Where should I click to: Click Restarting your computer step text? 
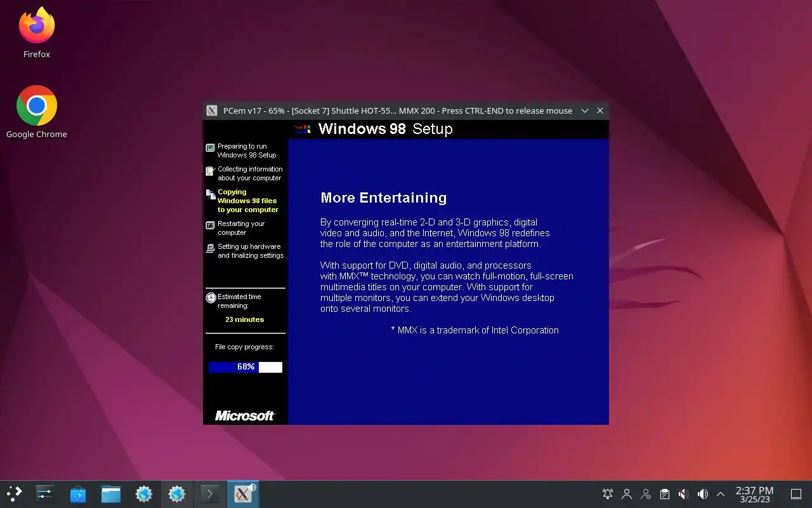coord(241,228)
